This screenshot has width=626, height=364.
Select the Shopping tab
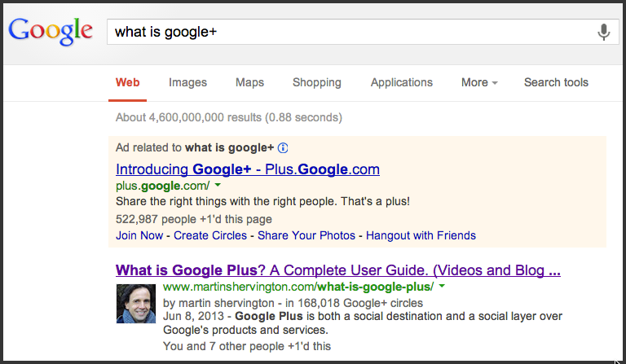coord(317,82)
